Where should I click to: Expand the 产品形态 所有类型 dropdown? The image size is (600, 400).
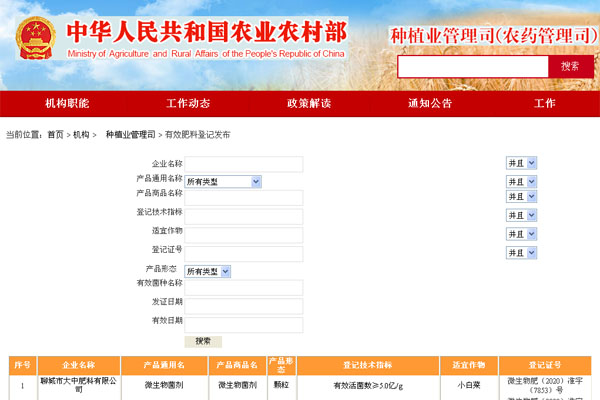pyautogui.click(x=207, y=271)
